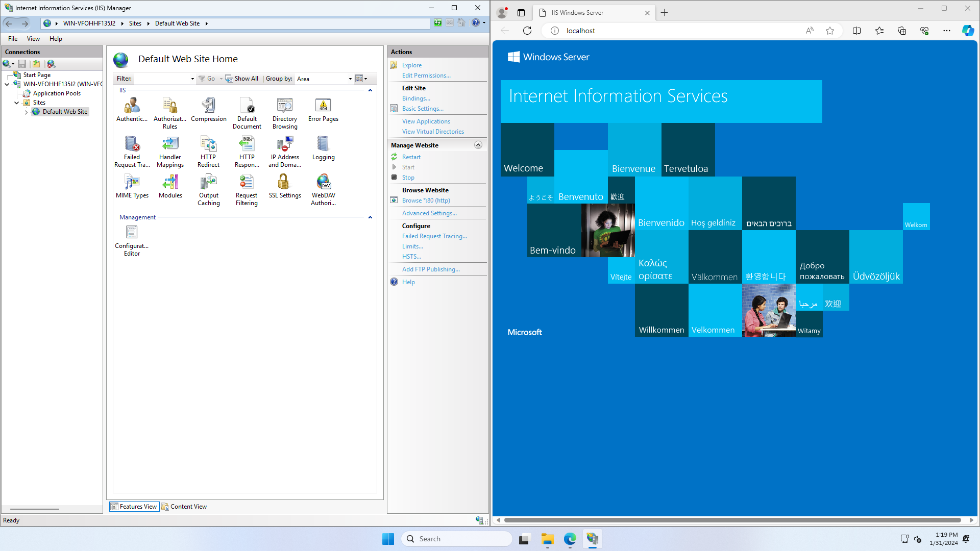
Task: Click the Bindings link in Actions
Action: [415, 98]
